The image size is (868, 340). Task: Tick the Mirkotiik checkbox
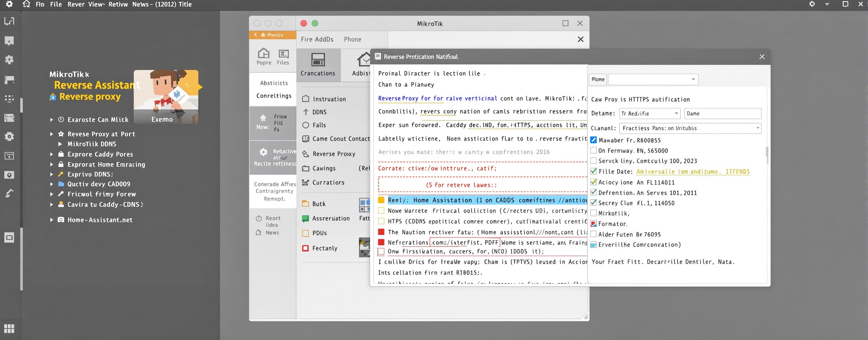[593, 213]
